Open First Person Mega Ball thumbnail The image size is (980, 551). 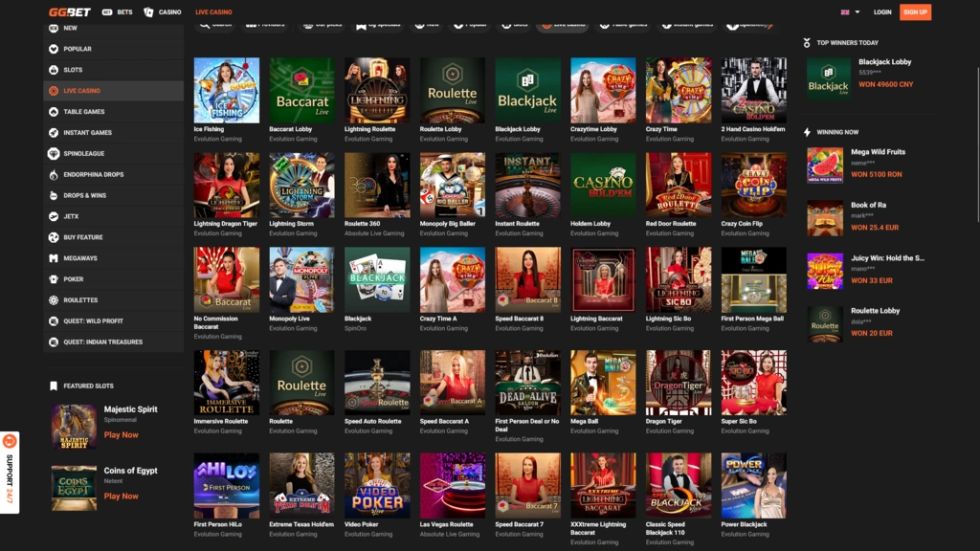(x=754, y=280)
